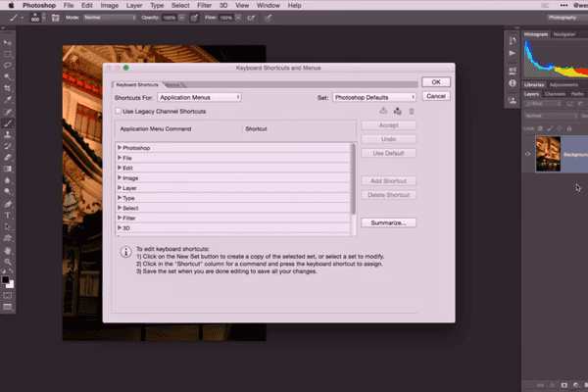The image size is (588, 392).
Task: Expand the Filter command group
Action: click(120, 218)
